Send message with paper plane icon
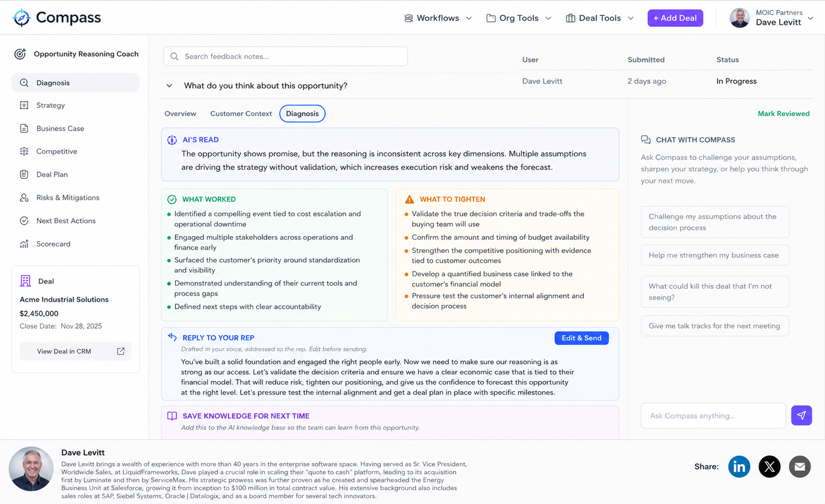 click(801, 416)
